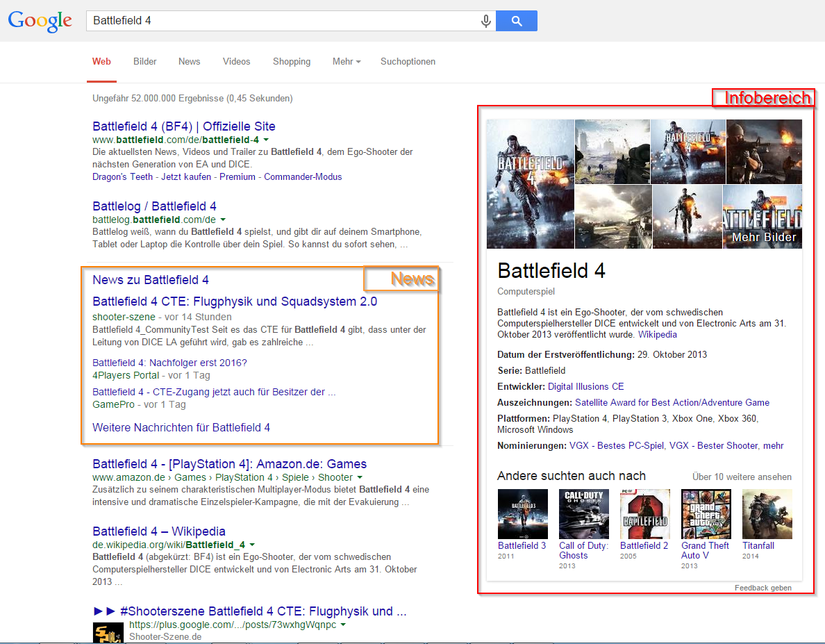Image resolution: width=825 pixels, height=644 pixels.
Task: Open the VGX - Bestes PC-Spiel link
Action: (617, 445)
